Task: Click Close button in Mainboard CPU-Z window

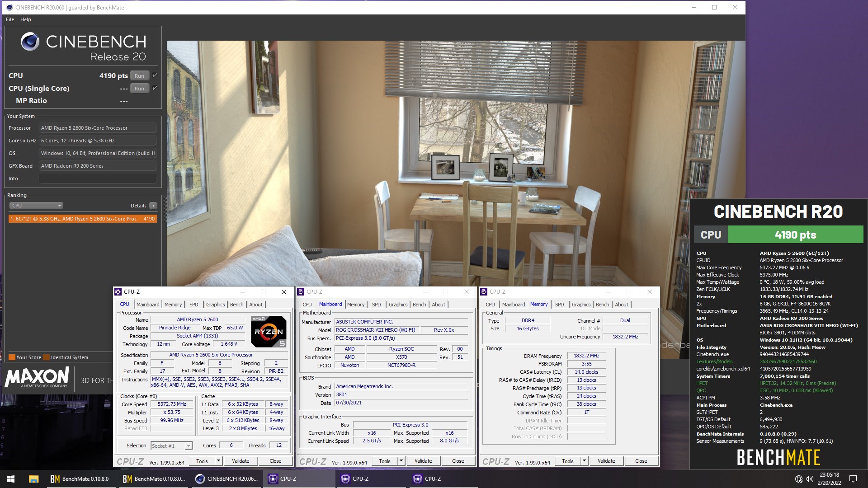Action: coord(458,461)
